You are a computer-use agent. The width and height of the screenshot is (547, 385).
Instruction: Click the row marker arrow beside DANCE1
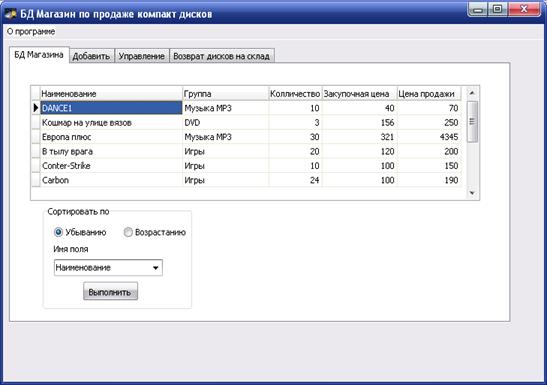tap(36, 108)
